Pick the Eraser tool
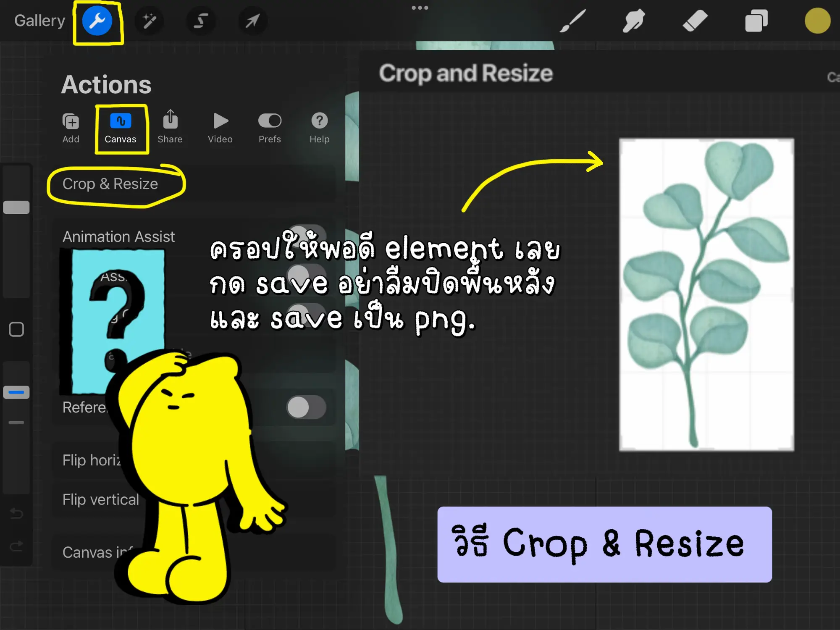 695,21
